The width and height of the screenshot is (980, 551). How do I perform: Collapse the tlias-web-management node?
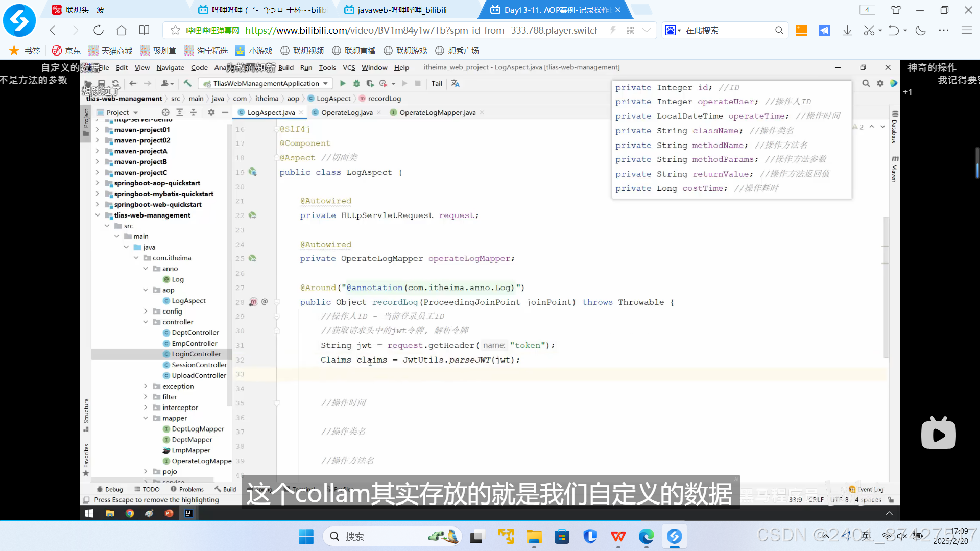pyautogui.click(x=97, y=215)
